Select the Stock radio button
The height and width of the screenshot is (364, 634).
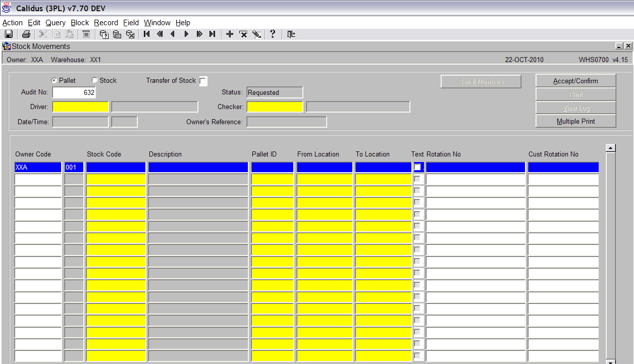click(x=94, y=80)
